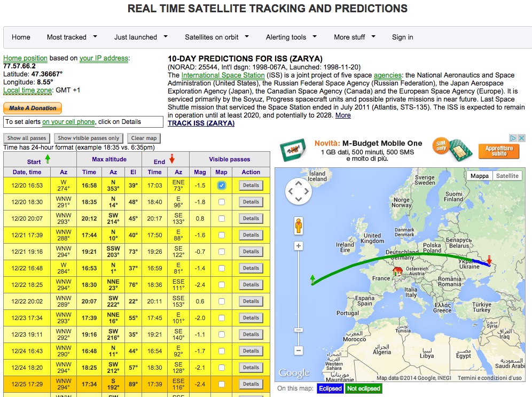This screenshot has width=532, height=397.
Task: Click the M-Budget phone card image in ad
Action: pos(293,150)
